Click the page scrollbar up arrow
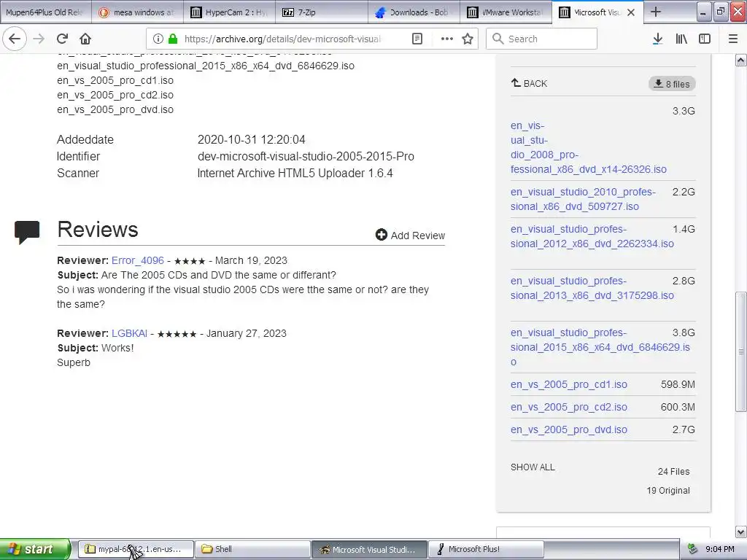Viewport: 747px width, 560px height. pyautogui.click(x=741, y=60)
